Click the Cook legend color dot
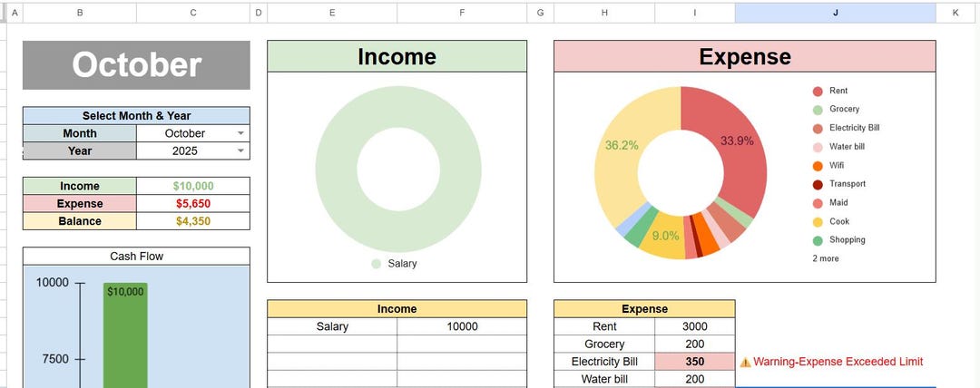This screenshot has height=388, width=980. [818, 222]
